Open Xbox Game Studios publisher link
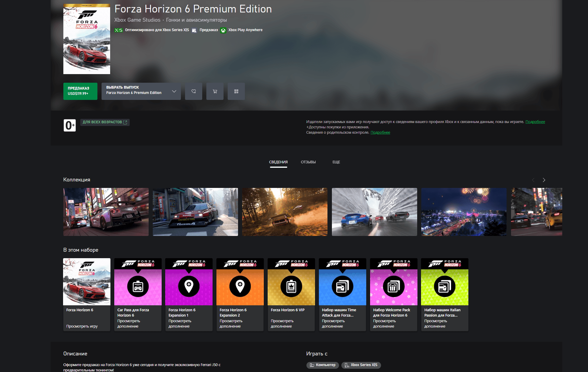This screenshot has width=588, height=372. 137,20
